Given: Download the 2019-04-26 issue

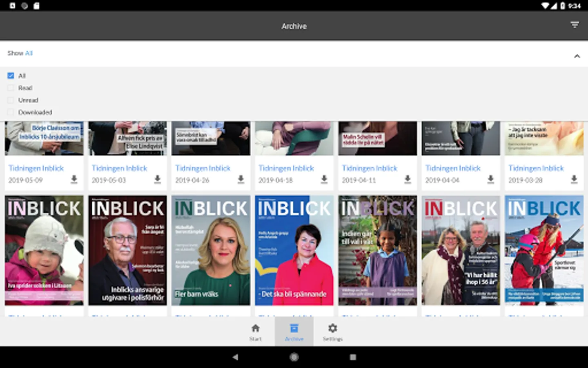Looking at the screenshot, I should pyautogui.click(x=241, y=179).
